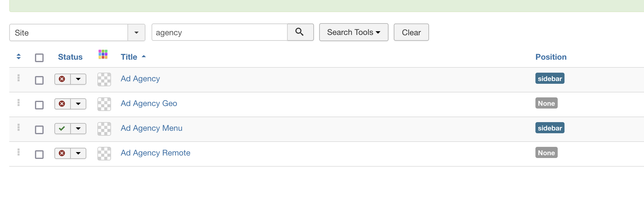This screenshot has width=644, height=209.
Task: Click the drag handle for Ad Agency Remote row
Action: coord(19,152)
